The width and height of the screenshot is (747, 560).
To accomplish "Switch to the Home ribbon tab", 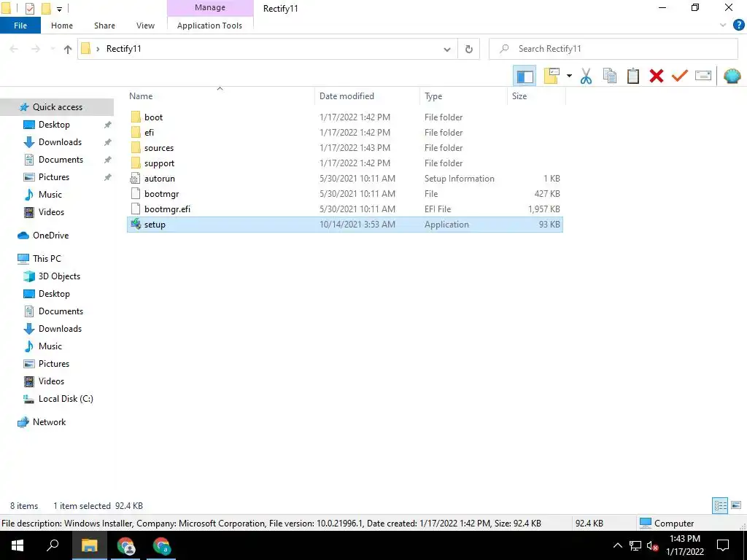I will (x=62, y=26).
